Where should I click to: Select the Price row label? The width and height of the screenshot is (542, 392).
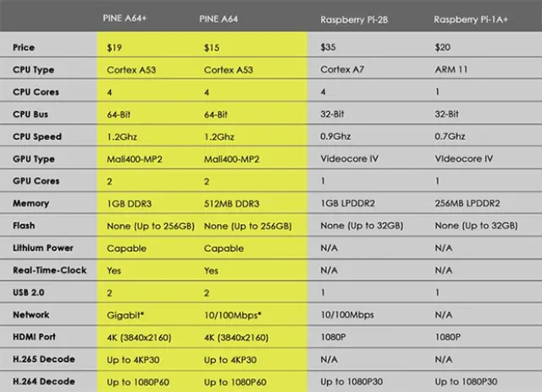(25, 48)
